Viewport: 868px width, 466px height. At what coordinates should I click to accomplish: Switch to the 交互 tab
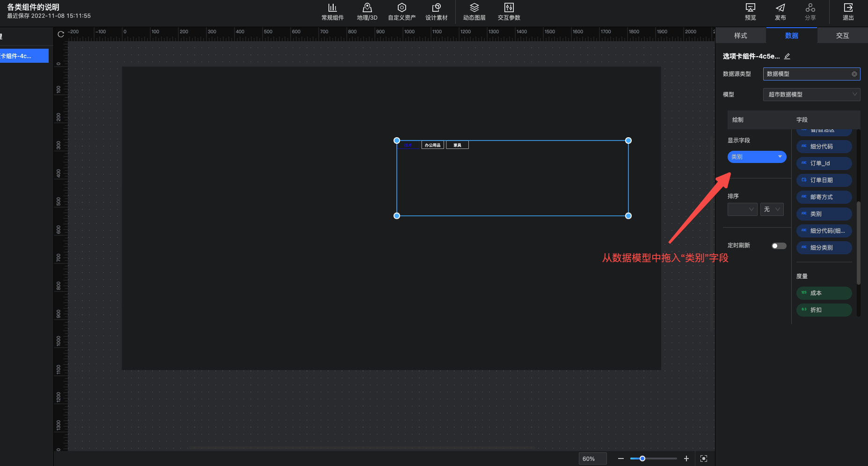[842, 36]
